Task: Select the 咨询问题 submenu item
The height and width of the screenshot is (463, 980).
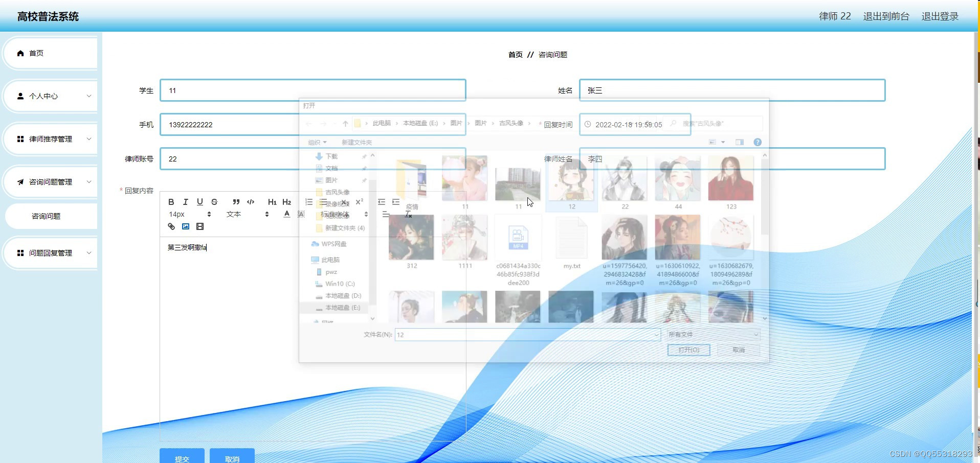Action: (50, 216)
